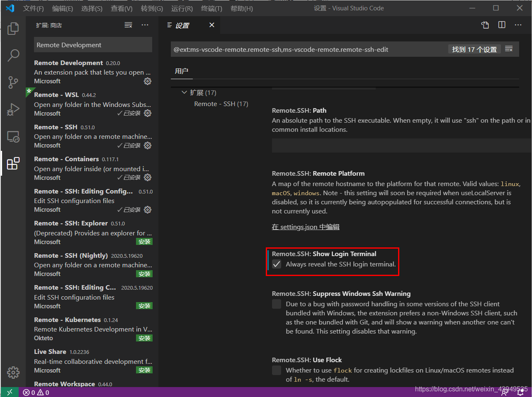Screen dimensions: 532x397
Task: Switch to the 设置 editor tab
Action: click(x=182, y=25)
